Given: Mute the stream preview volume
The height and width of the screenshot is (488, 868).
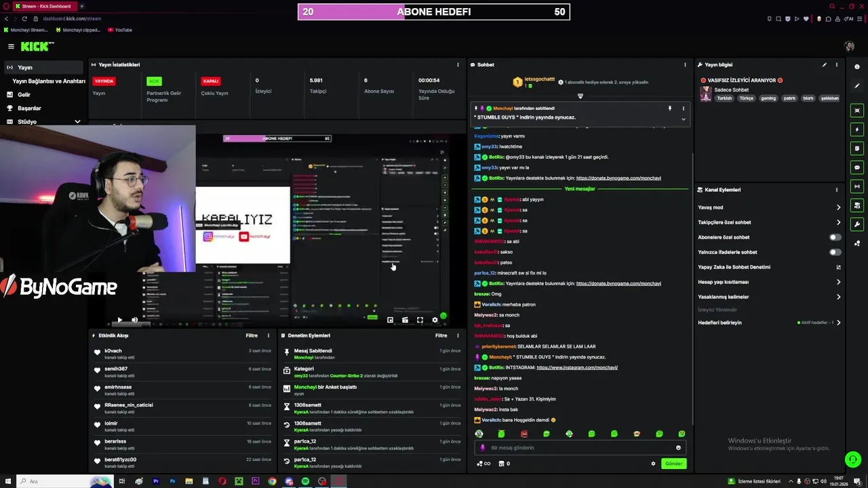Looking at the screenshot, I should coord(134,320).
